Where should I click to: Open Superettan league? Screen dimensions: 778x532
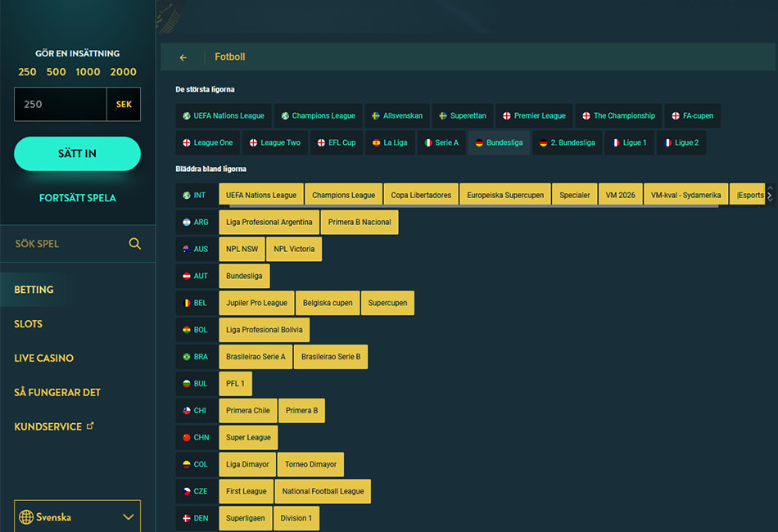pos(463,115)
